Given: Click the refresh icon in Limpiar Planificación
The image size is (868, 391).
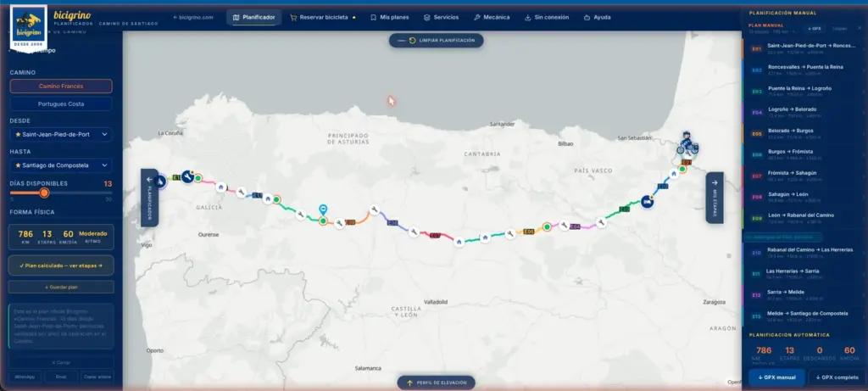Looking at the screenshot, I should click(x=413, y=41).
